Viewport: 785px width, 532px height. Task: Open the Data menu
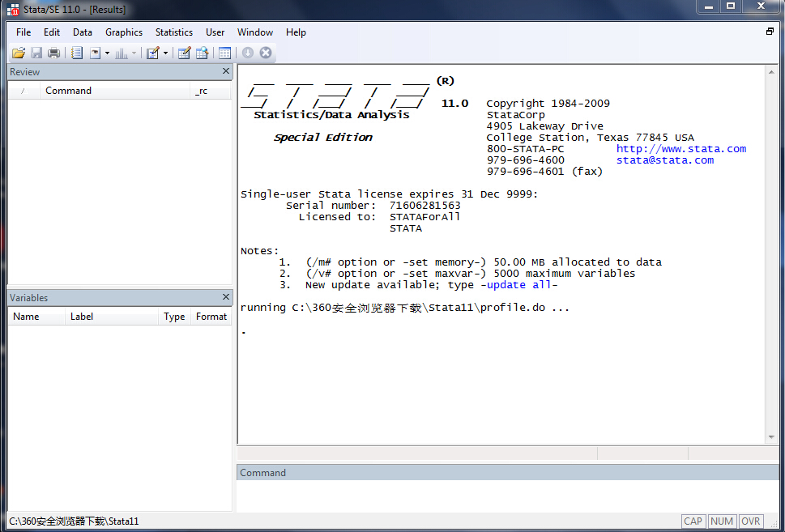pos(82,32)
